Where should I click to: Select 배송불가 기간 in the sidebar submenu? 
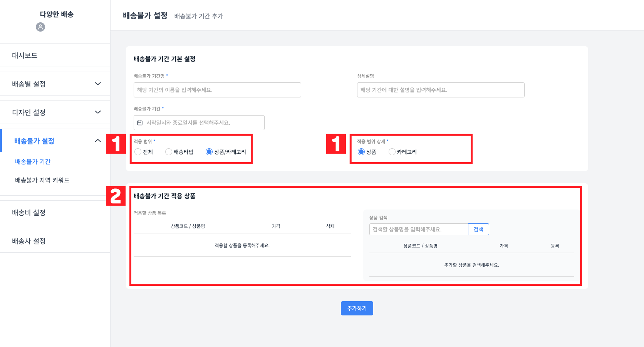coord(32,161)
